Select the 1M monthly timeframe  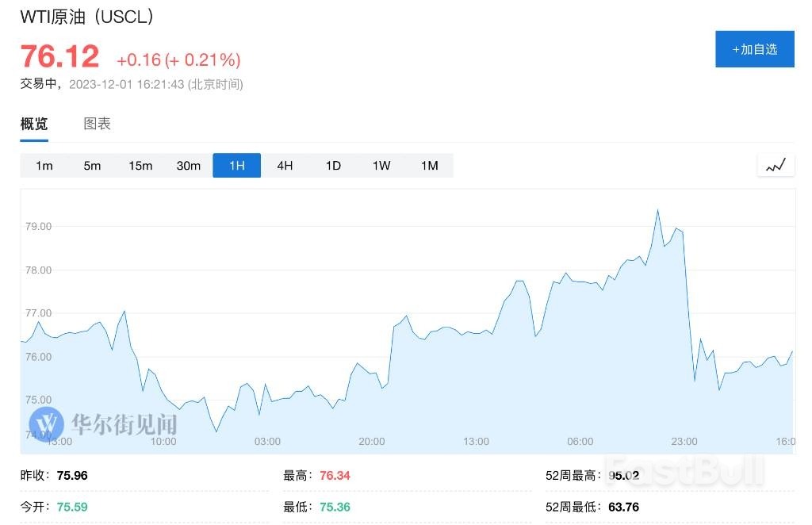[x=429, y=166]
